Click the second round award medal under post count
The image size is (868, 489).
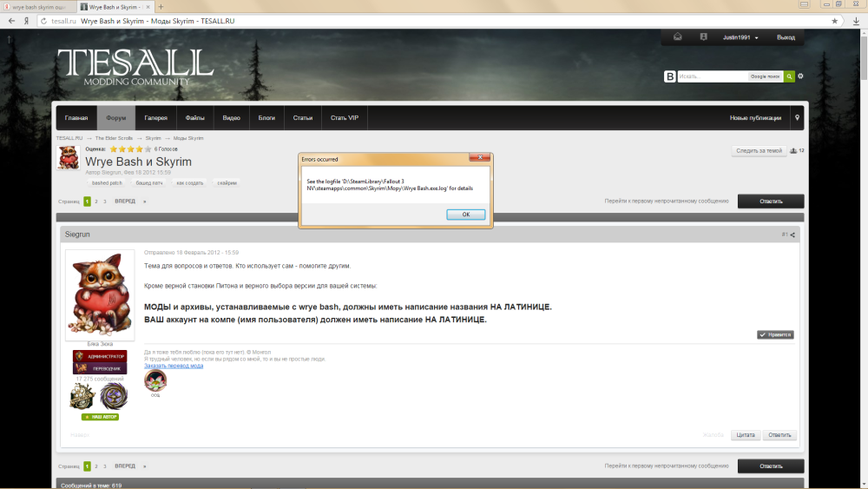click(x=114, y=397)
